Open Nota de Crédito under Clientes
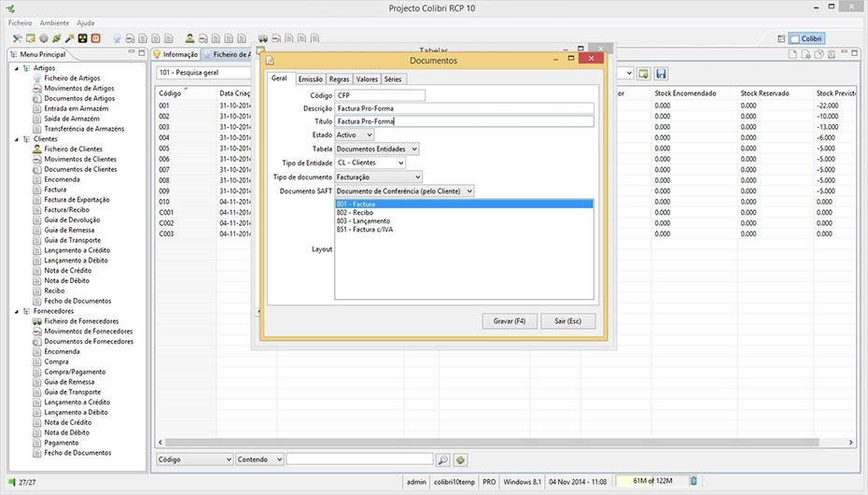 (x=66, y=271)
